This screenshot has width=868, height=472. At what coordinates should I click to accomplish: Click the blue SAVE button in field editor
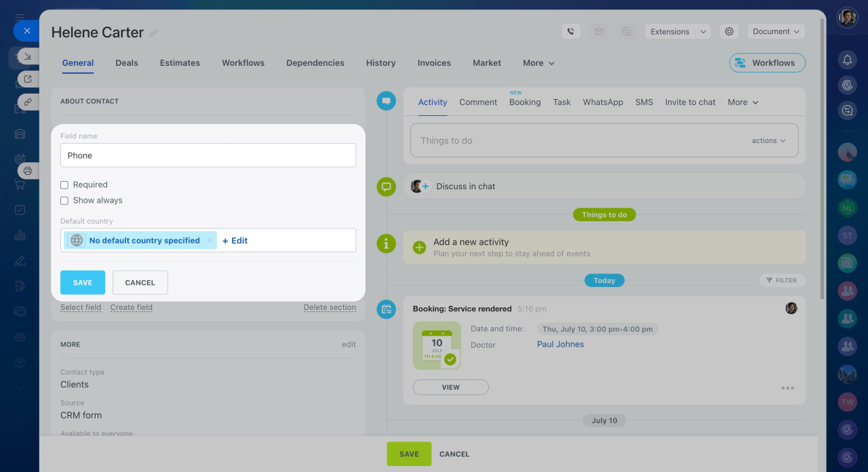82,283
